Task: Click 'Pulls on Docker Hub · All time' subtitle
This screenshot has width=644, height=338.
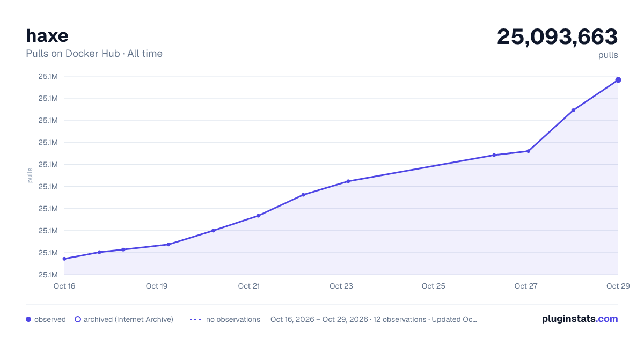Action: [x=94, y=54]
